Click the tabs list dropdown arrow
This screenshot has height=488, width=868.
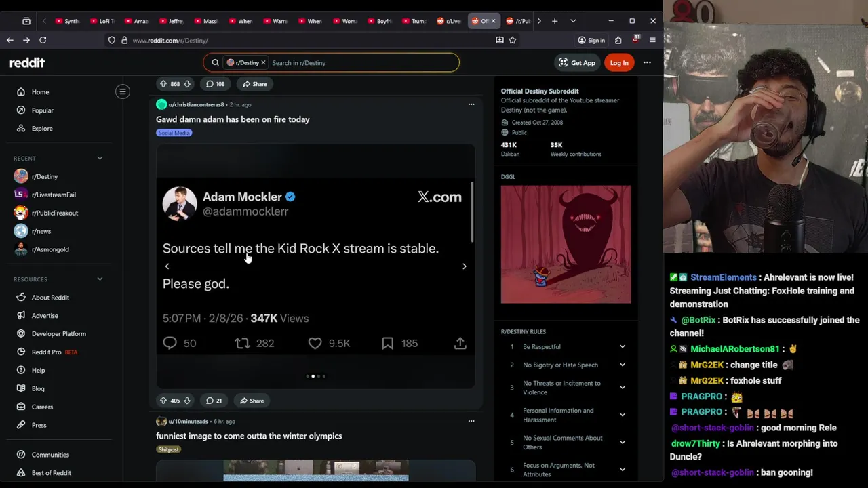573,21
